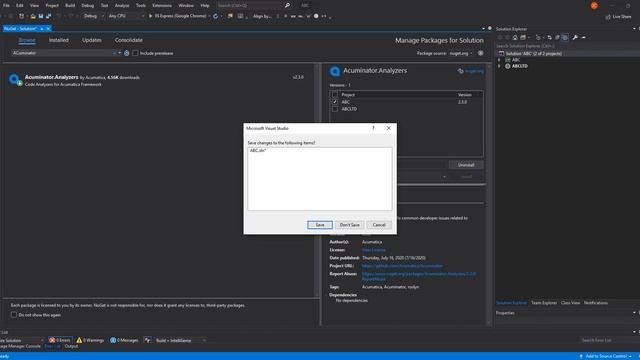Click the Show All Files icon in Solution Explorer
This screenshot has width=640, height=360.
click(x=565, y=38)
